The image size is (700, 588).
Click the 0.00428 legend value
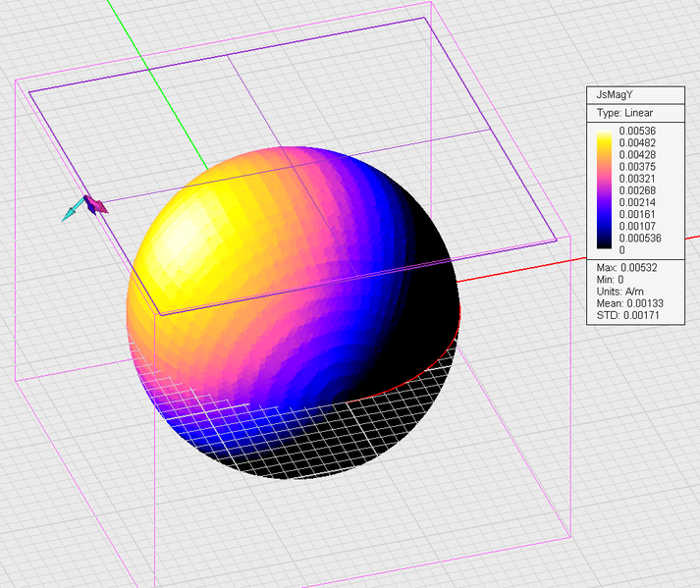[x=636, y=154]
